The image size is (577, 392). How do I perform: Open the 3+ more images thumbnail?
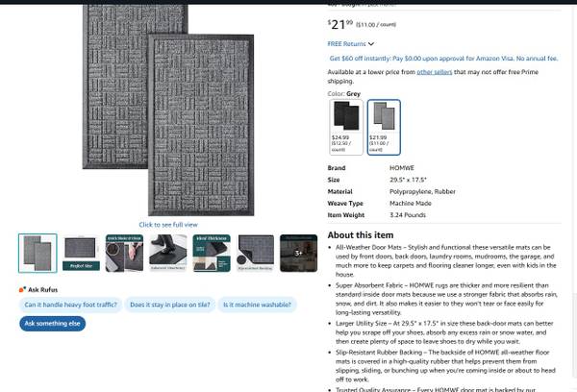coord(298,253)
